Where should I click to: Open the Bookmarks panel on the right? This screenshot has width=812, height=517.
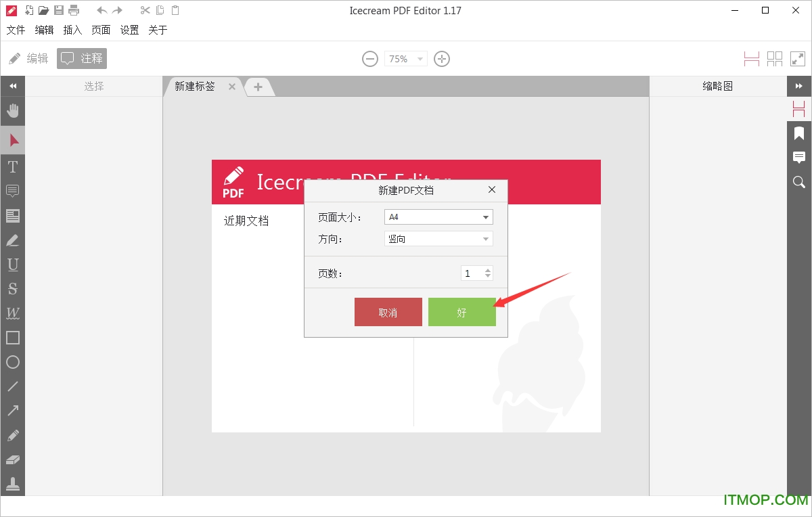[x=799, y=133]
